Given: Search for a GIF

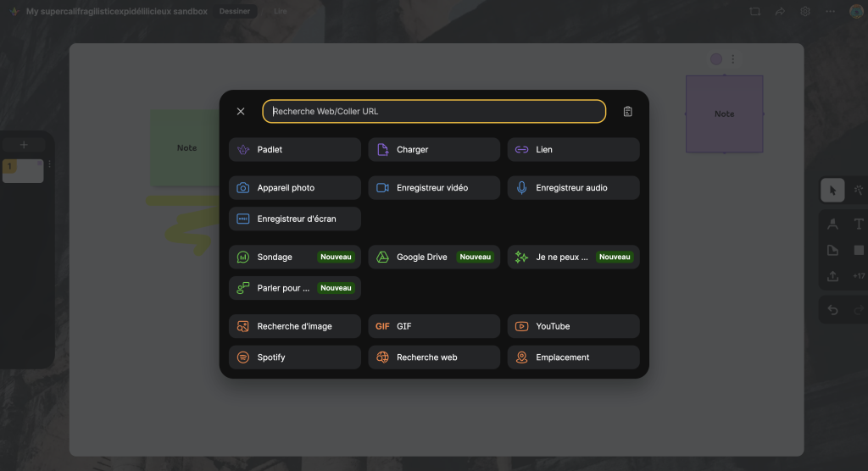Looking at the screenshot, I should coord(434,326).
